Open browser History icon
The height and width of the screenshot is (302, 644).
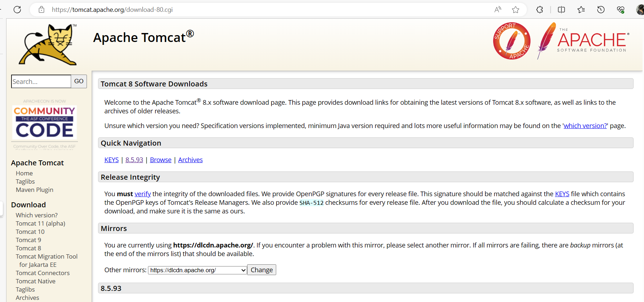(601, 10)
